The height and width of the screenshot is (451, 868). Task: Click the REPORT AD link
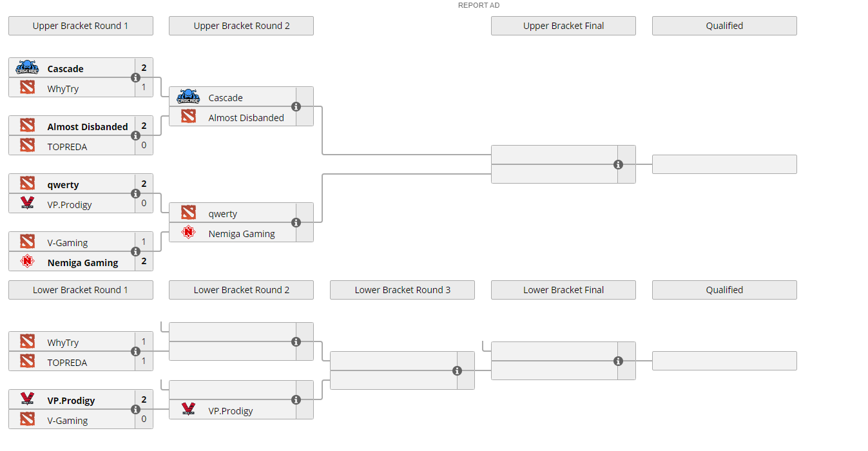(x=479, y=5)
